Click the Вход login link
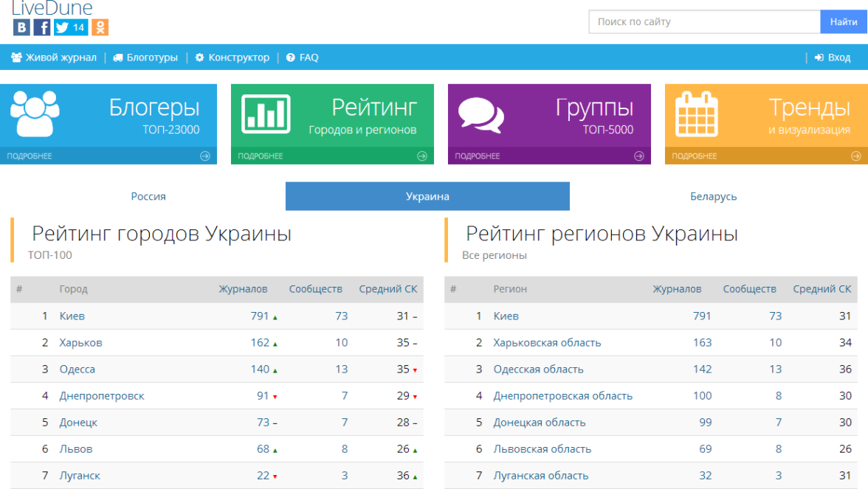This screenshot has width=868, height=489. point(833,58)
